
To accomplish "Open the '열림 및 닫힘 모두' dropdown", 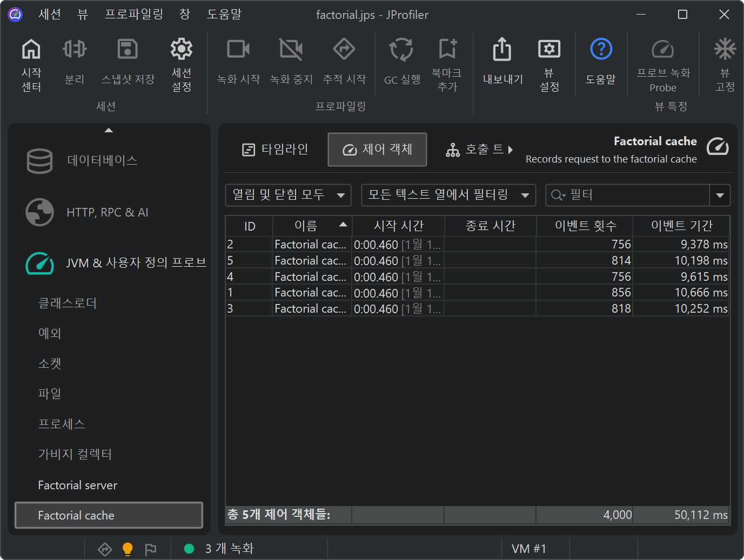I will coord(288,195).
